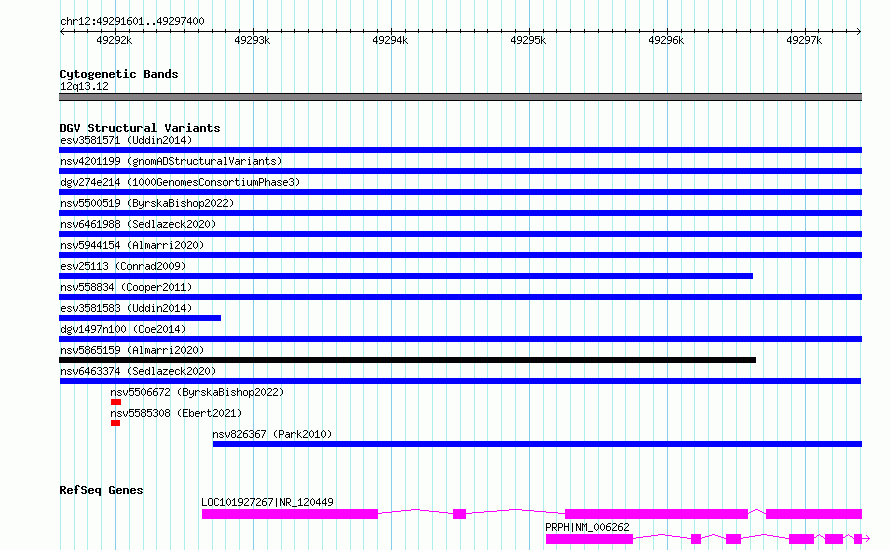Select the nsv4201199 gnomADStructuralVariants label
The width and height of the screenshot is (890, 550).
pos(171,161)
